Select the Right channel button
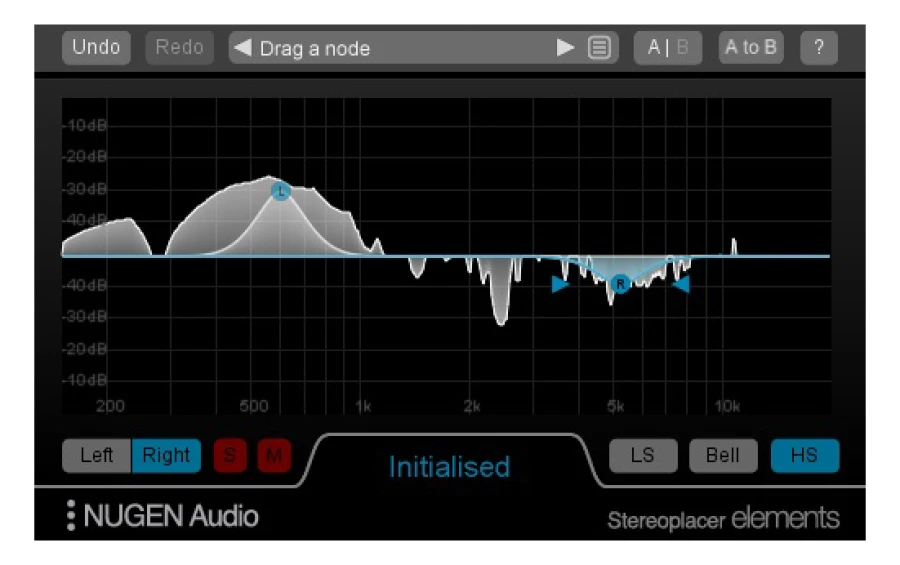This screenshot has height=565, width=900. coord(166,455)
